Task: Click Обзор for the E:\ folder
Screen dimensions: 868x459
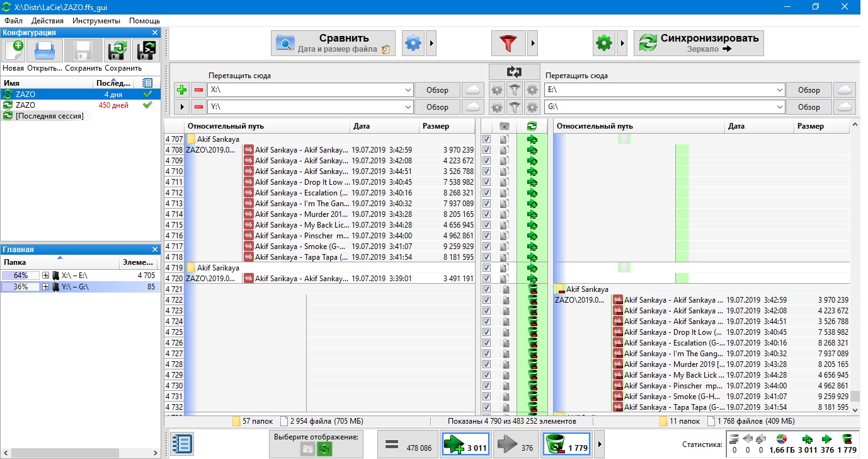Action: point(809,90)
